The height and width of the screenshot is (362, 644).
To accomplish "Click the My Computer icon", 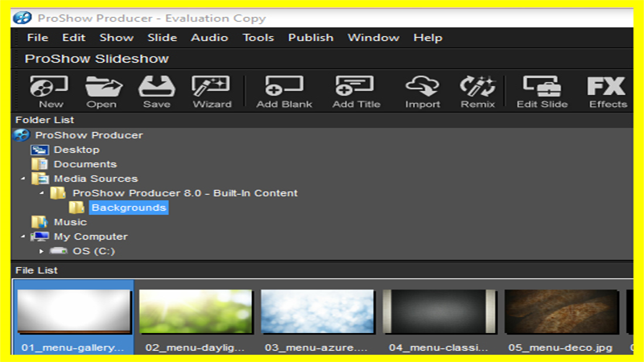I will [x=39, y=237].
